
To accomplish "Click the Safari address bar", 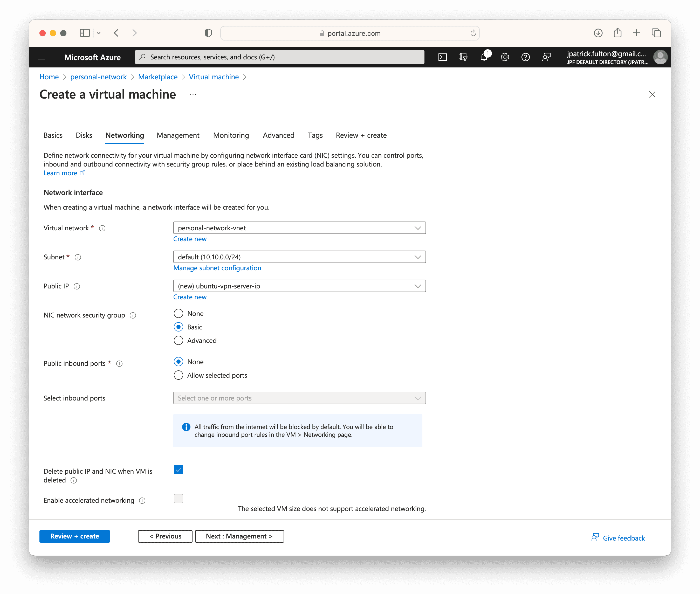I will (x=350, y=33).
